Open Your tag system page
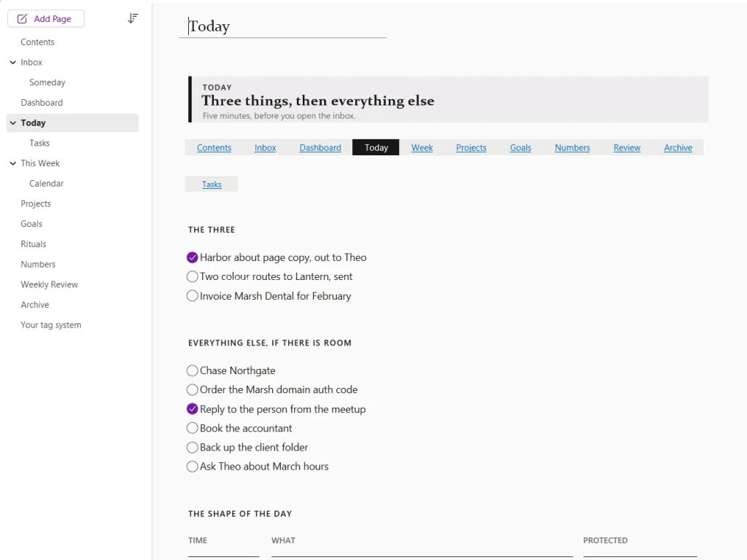The height and width of the screenshot is (560, 747). point(50,324)
